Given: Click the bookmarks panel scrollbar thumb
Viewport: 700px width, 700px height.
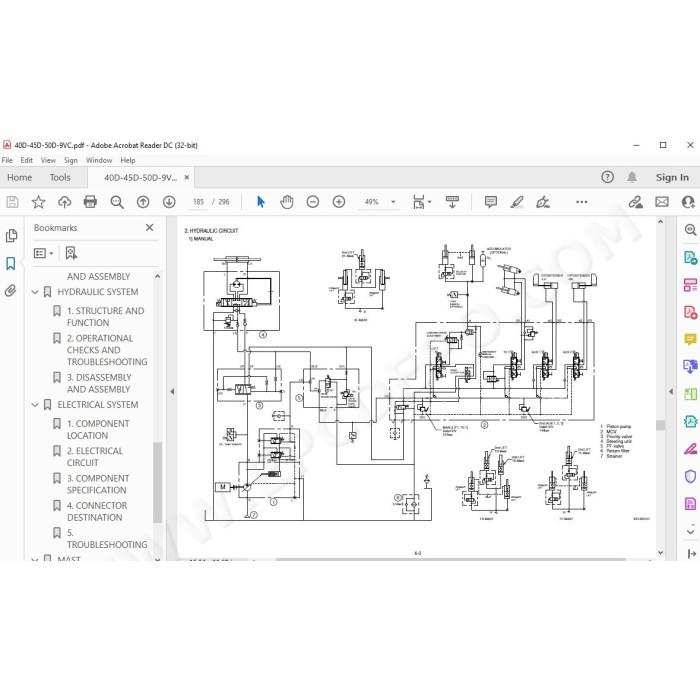Looking at the screenshot, I should coord(157,482).
